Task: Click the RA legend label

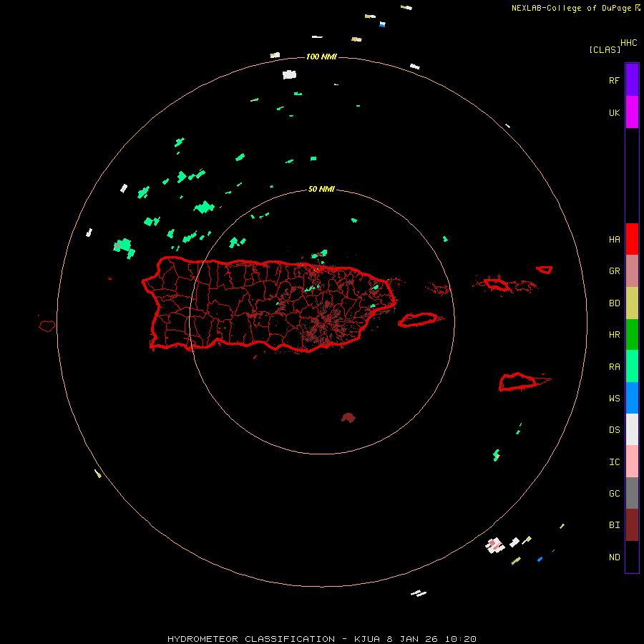Action: point(614,367)
